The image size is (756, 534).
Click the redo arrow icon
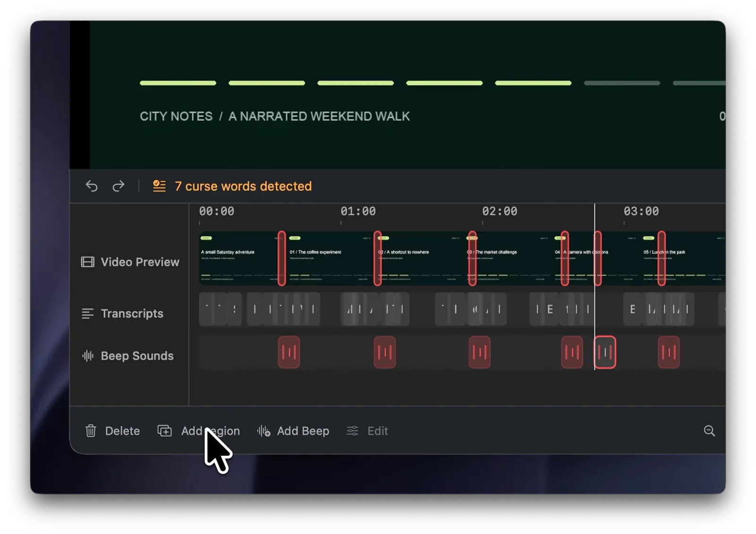[118, 186]
